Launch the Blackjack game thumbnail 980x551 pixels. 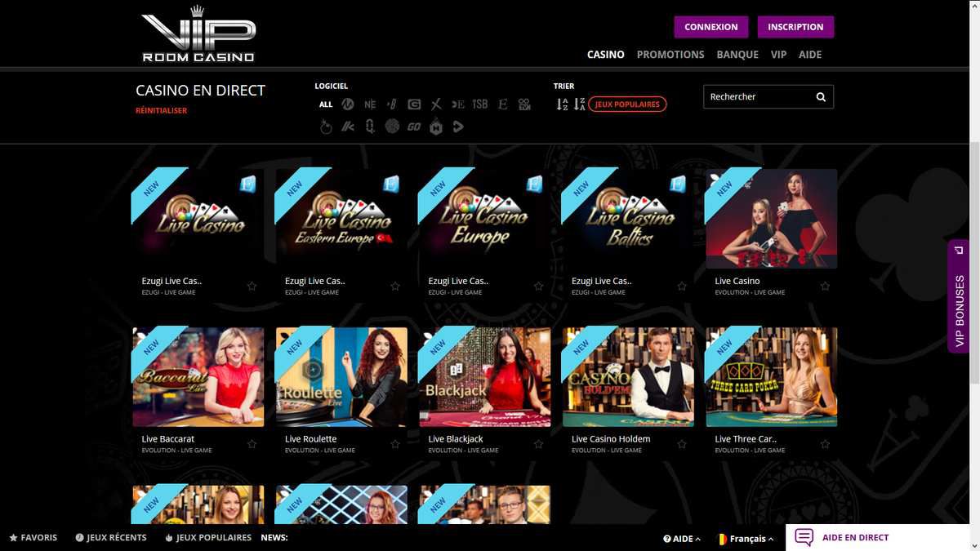pos(485,377)
